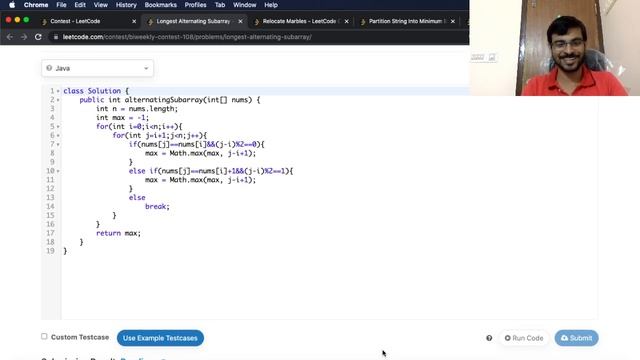Open the Chrome application menu
This screenshot has width=640, height=360.
(x=36, y=5)
